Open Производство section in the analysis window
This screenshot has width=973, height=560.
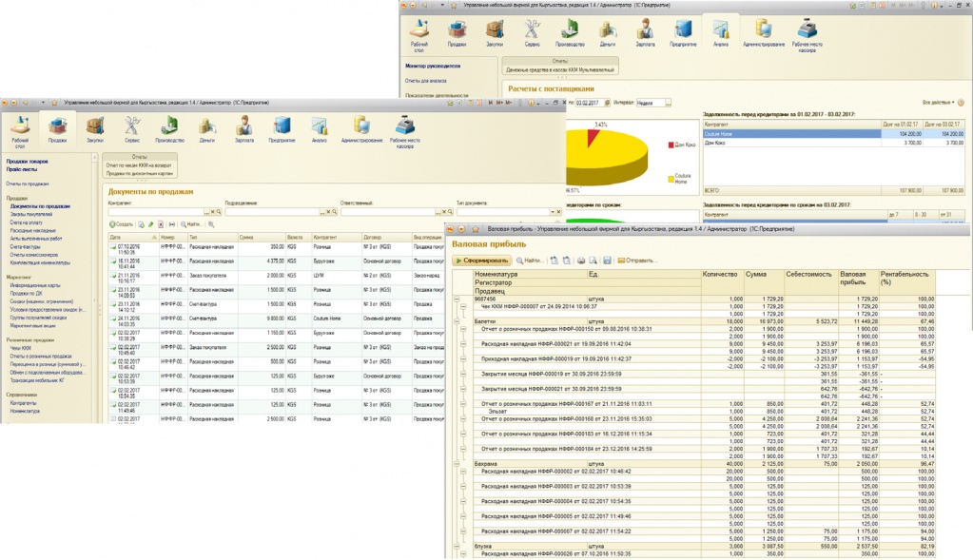point(570,33)
